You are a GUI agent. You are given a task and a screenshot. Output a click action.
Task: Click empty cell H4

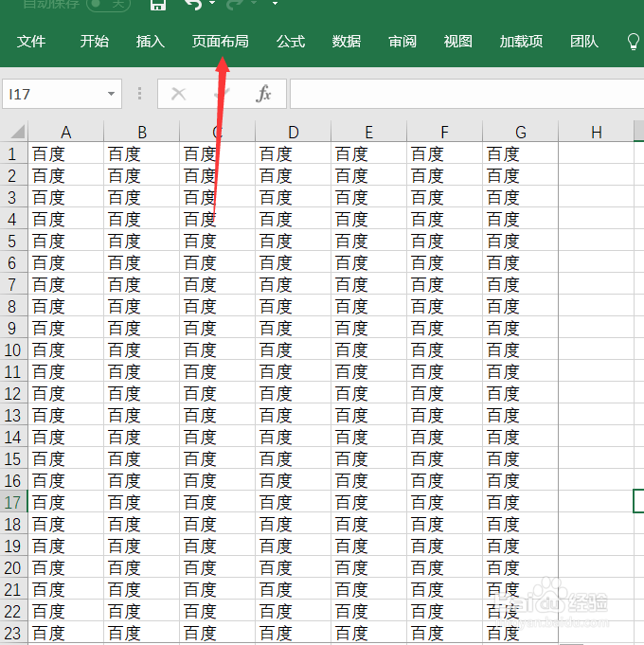[596, 219]
